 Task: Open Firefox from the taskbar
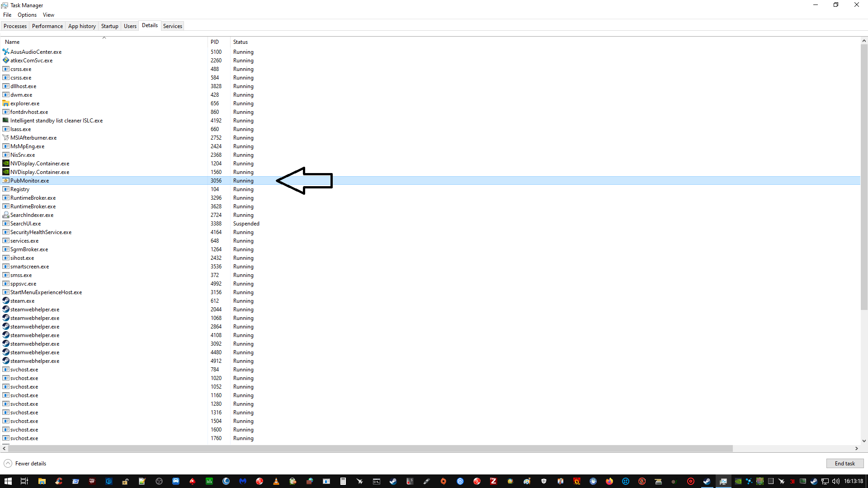point(609,481)
